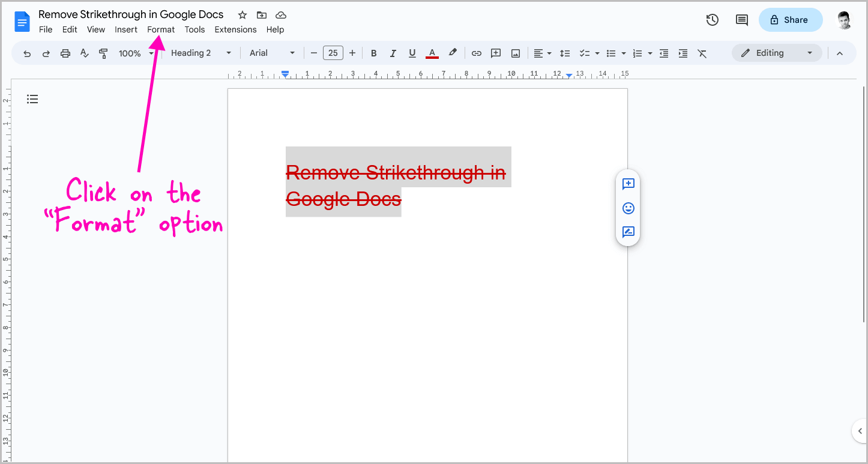
Task: Toggle a checklist on selected text
Action: click(x=585, y=53)
